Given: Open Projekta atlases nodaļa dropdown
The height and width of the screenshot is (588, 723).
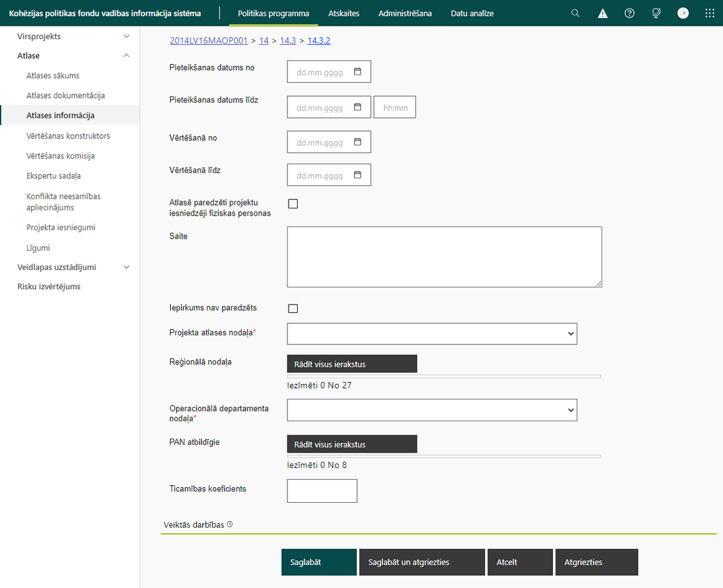Looking at the screenshot, I should click(432, 333).
